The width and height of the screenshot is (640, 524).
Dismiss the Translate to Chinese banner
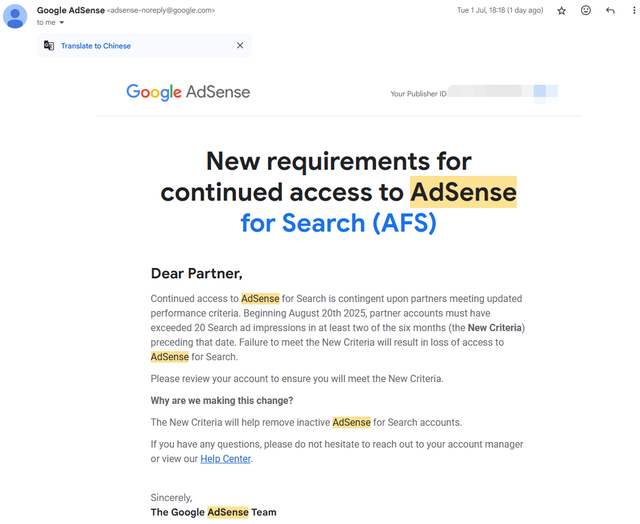tap(240, 45)
